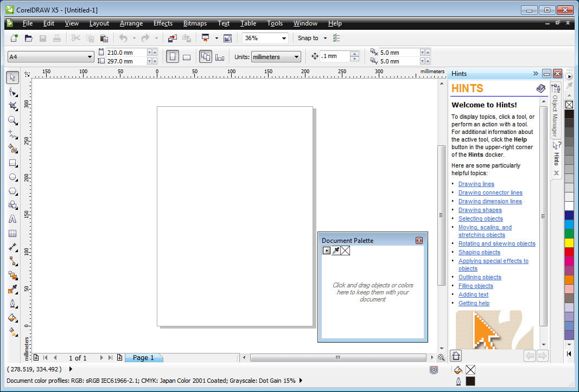Screen dimensions: 579x392
Task: Expand the Application Launcher dropdown arrow
Action: click(x=217, y=38)
